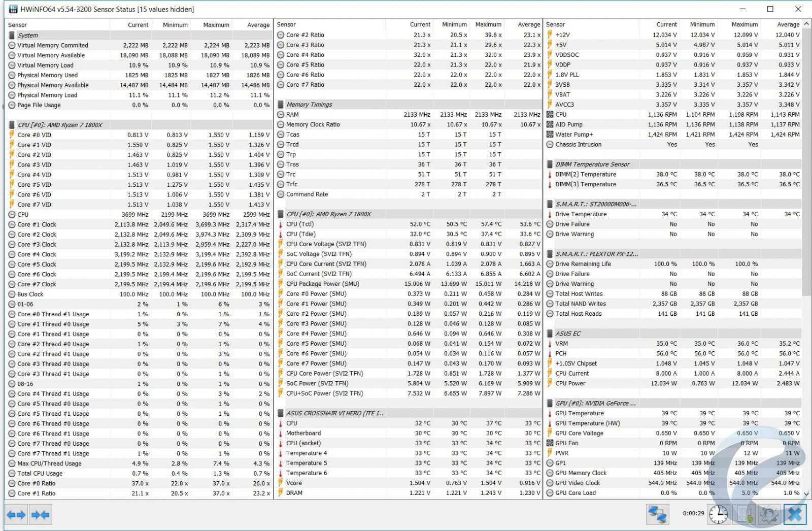
Task: Select the ASUS EC sensor group
Action: 568,334
